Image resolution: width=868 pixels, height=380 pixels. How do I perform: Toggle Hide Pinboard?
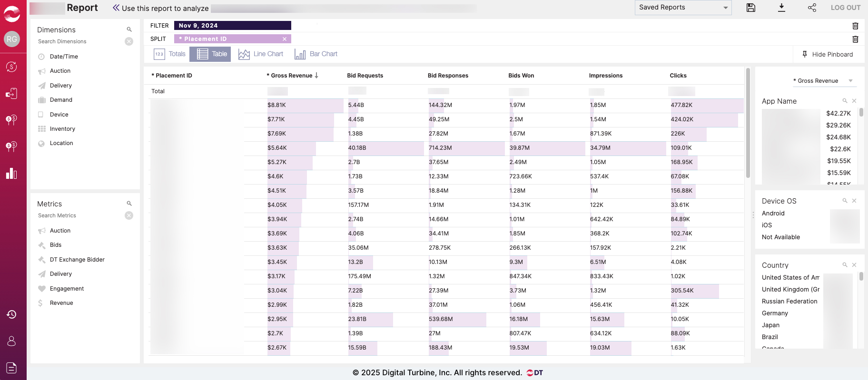[x=828, y=54]
